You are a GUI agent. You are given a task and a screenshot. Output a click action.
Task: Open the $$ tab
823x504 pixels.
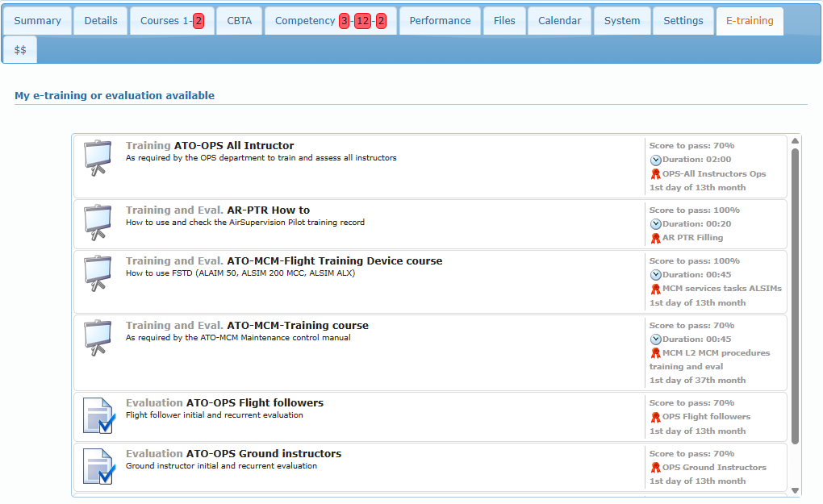20,50
